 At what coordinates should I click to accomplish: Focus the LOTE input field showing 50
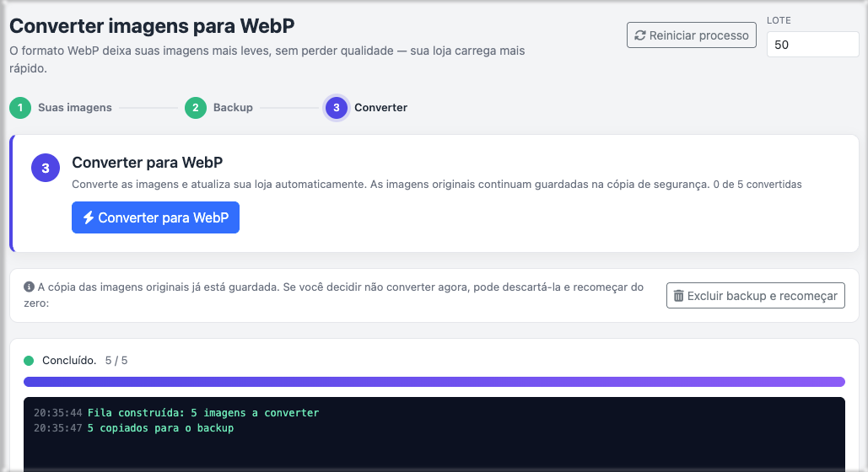click(812, 45)
